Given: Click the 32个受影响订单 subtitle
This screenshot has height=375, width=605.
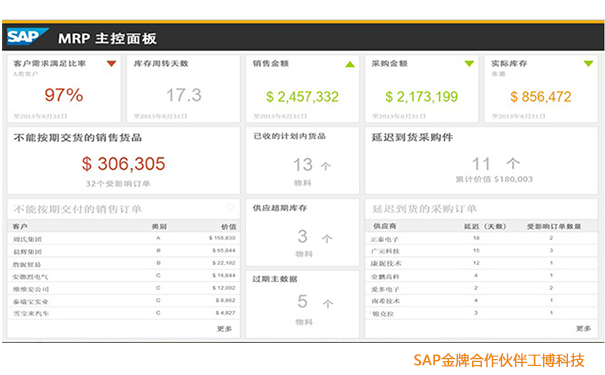Looking at the screenshot, I should pos(118,184).
